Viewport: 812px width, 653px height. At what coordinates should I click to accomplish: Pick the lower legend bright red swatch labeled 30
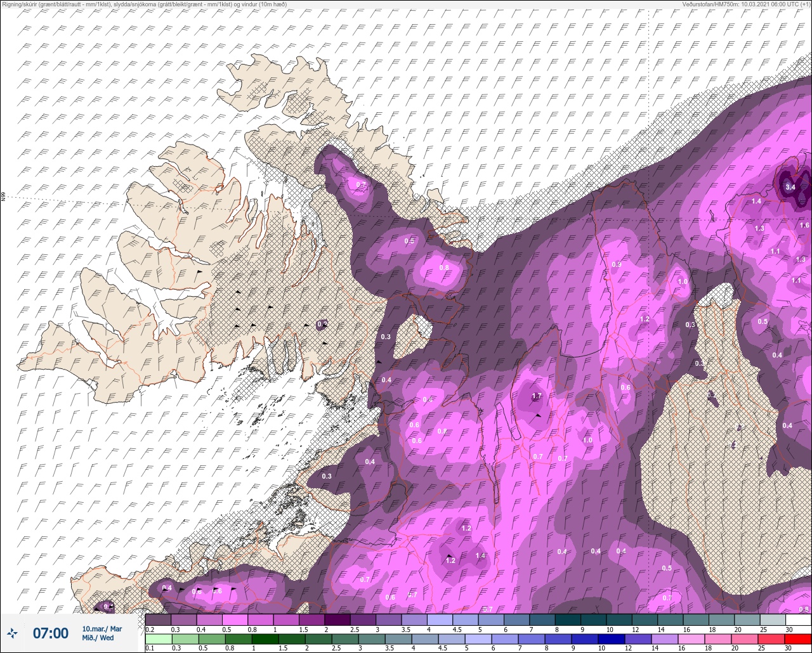(798, 638)
